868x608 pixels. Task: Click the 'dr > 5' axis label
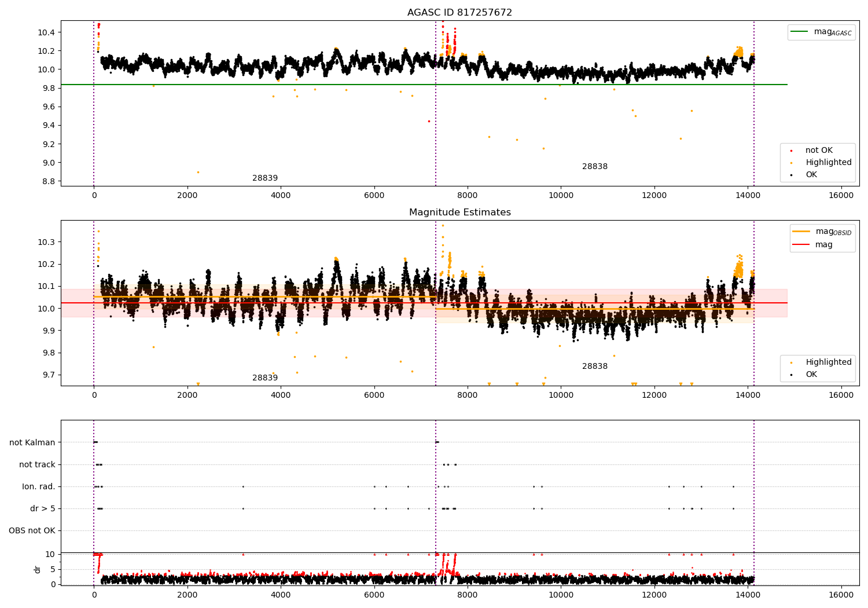point(43,508)
